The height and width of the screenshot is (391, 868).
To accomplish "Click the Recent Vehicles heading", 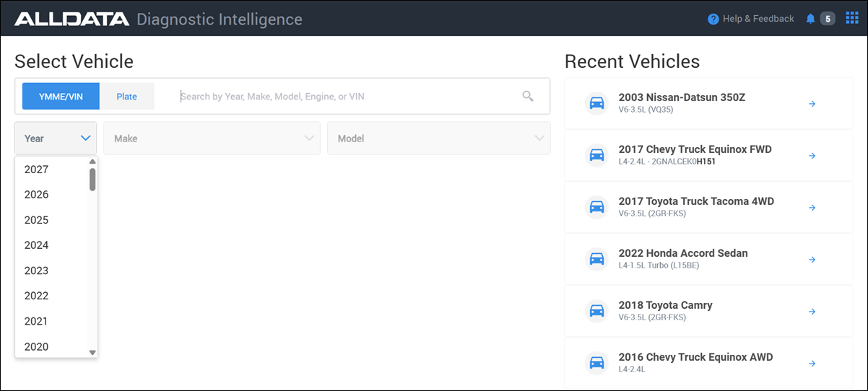I will 633,61.
